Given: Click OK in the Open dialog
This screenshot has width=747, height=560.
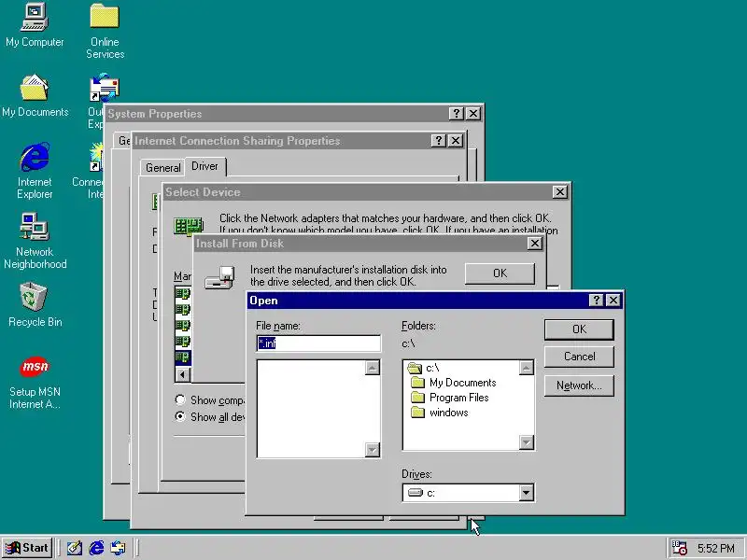Looking at the screenshot, I should pos(579,329).
